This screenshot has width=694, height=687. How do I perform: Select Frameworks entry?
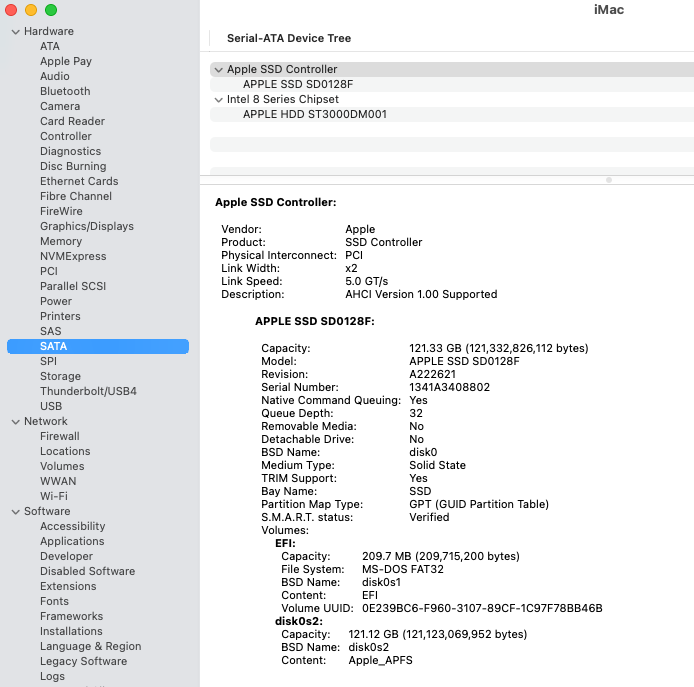[x=71, y=617]
